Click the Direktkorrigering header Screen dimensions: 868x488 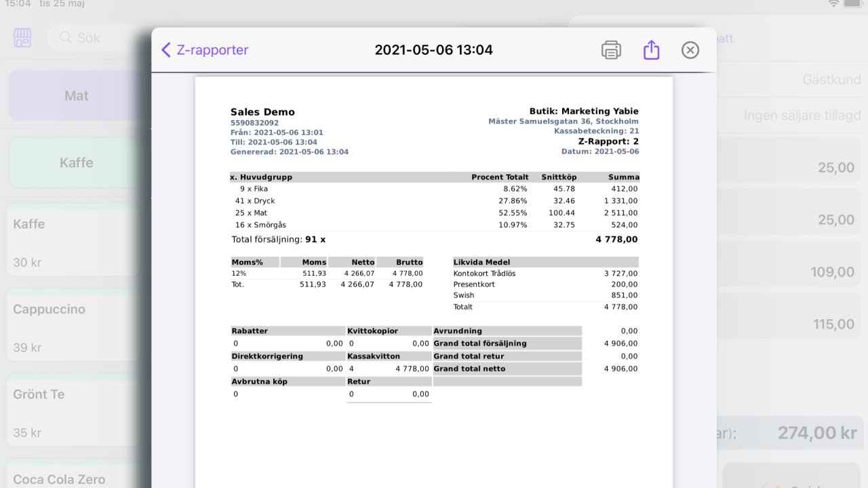pyautogui.click(x=288, y=356)
